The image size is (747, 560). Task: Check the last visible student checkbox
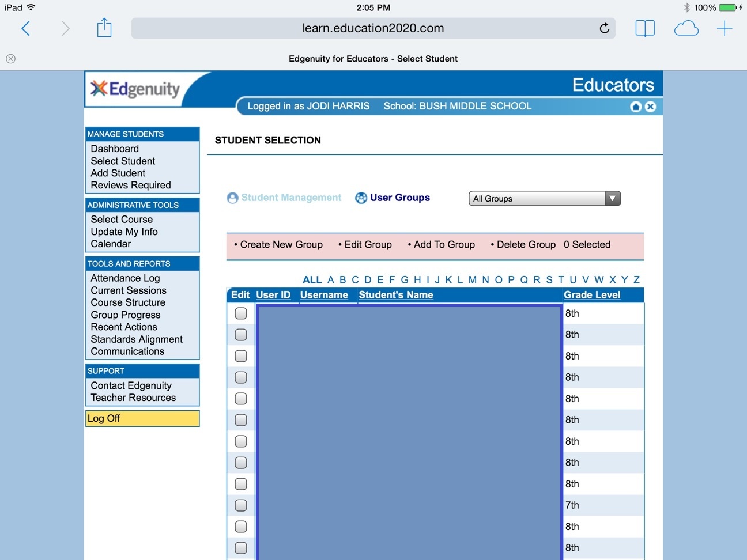(240, 547)
